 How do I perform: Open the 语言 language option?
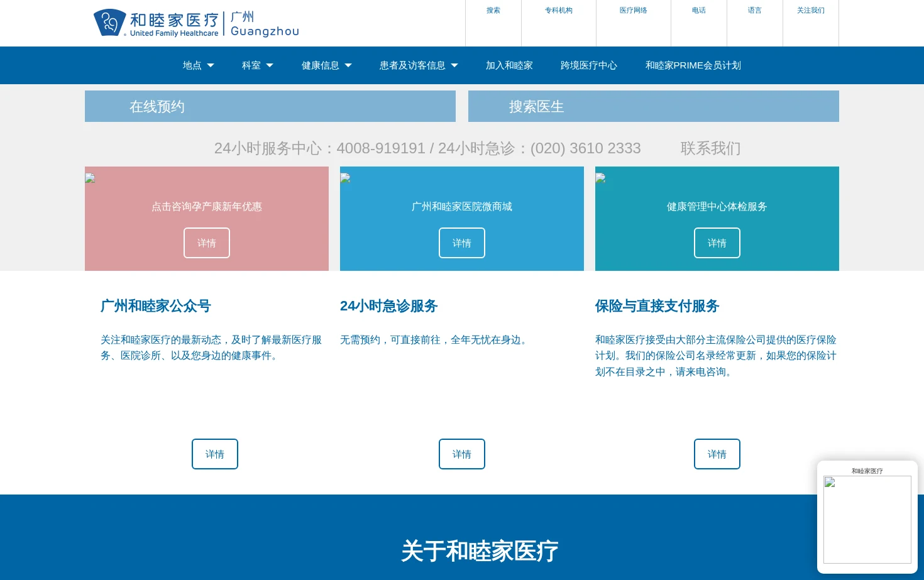pyautogui.click(x=755, y=10)
